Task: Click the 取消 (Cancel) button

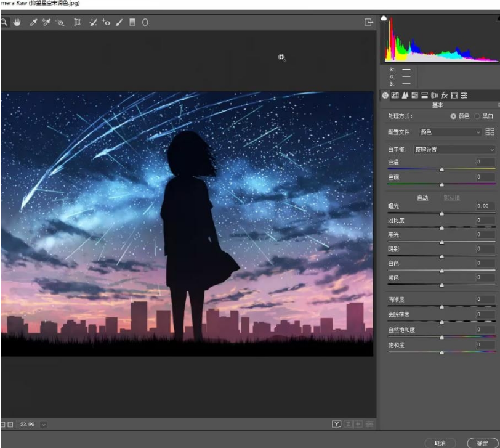Action: (440, 442)
